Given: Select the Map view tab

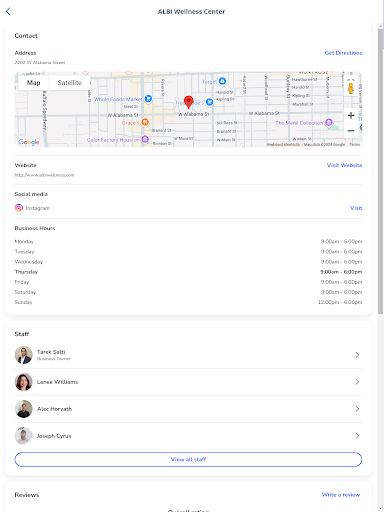Looking at the screenshot, I should pos(34,83).
